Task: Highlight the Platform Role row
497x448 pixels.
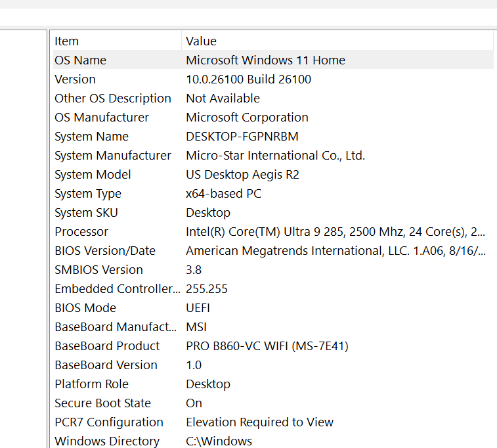Action: 91,384
